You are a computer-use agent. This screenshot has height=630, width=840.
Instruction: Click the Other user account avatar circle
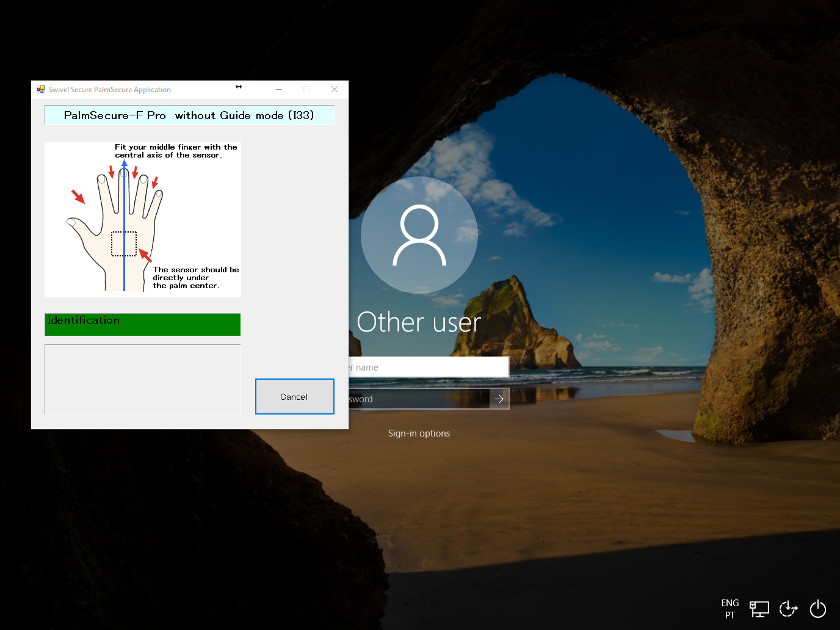(419, 236)
